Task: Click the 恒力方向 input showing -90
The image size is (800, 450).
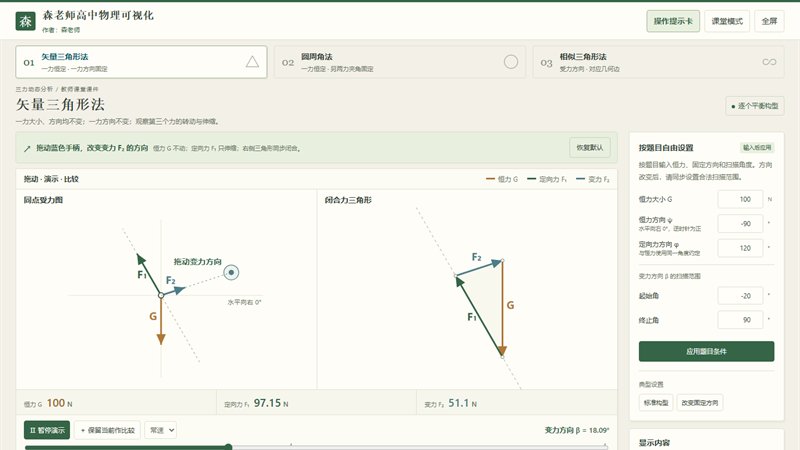Action: coord(740,223)
